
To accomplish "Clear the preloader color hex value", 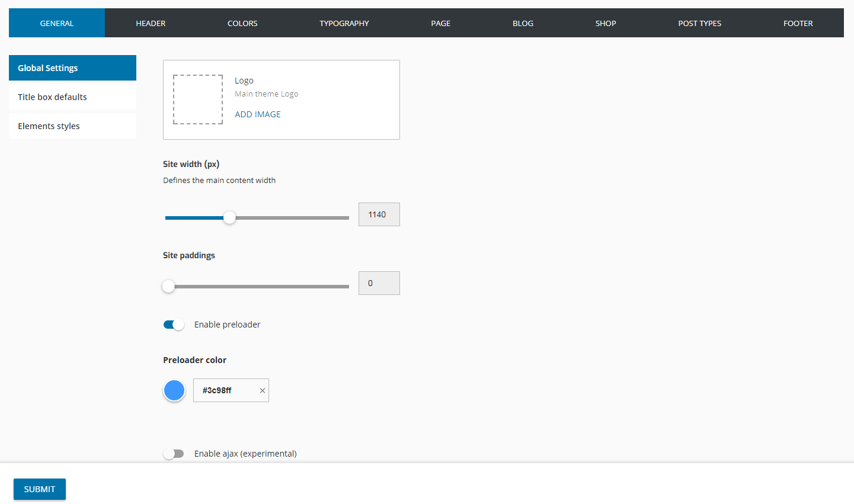I will pos(262,390).
